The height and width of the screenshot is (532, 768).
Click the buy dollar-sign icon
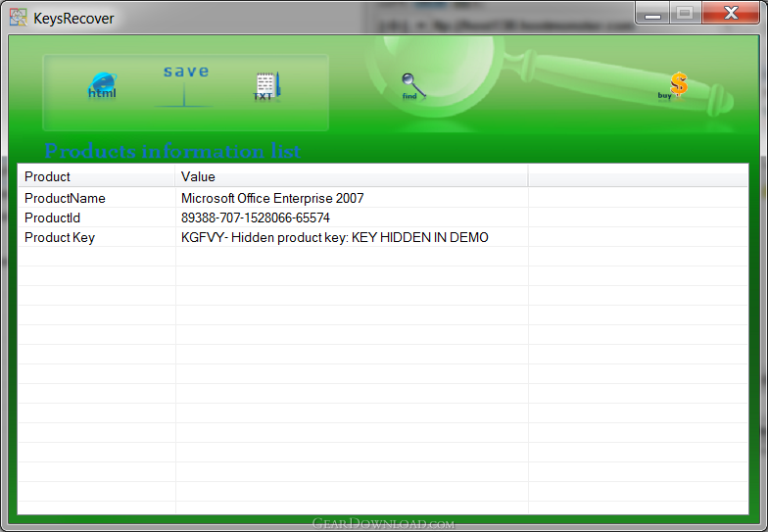tap(674, 85)
